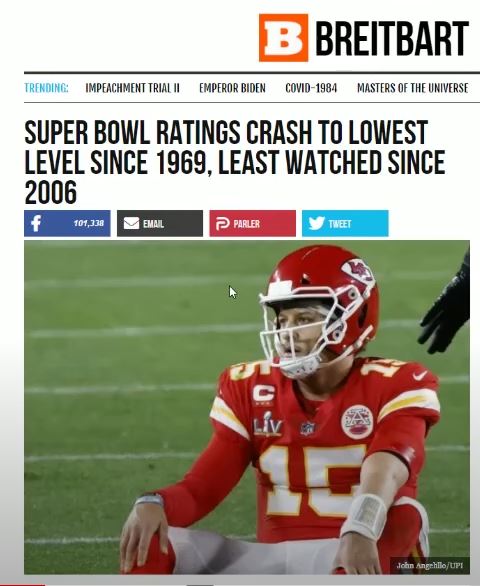Go to the COVID-1984 trending topic
This screenshot has height=586, width=480.
(311, 88)
